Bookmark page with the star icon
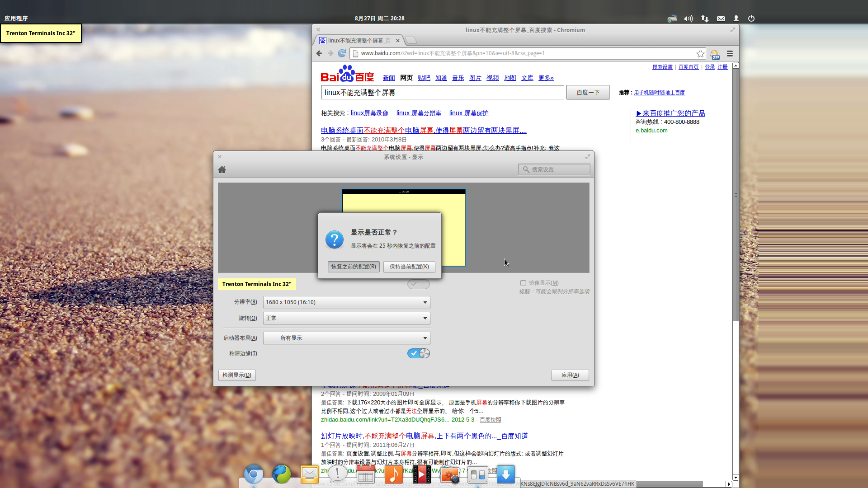The width and height of the screenshot is (868, 488). coord(700,53)
